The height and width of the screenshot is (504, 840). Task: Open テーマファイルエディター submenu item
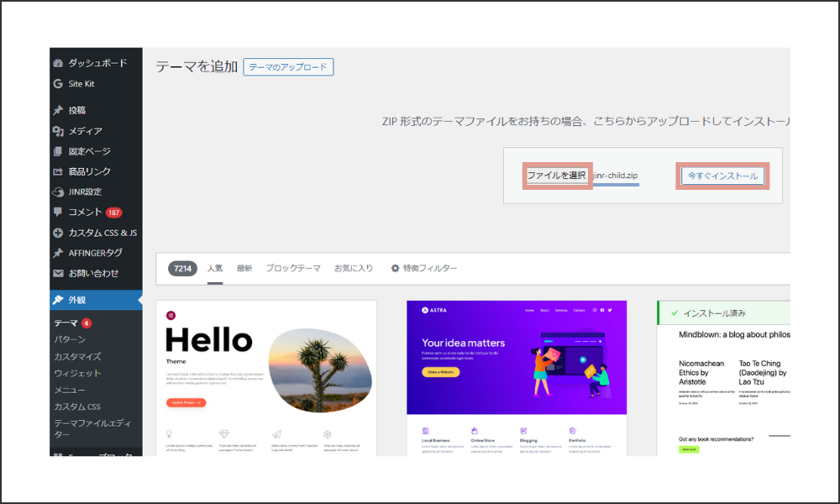tap(92, 428)
